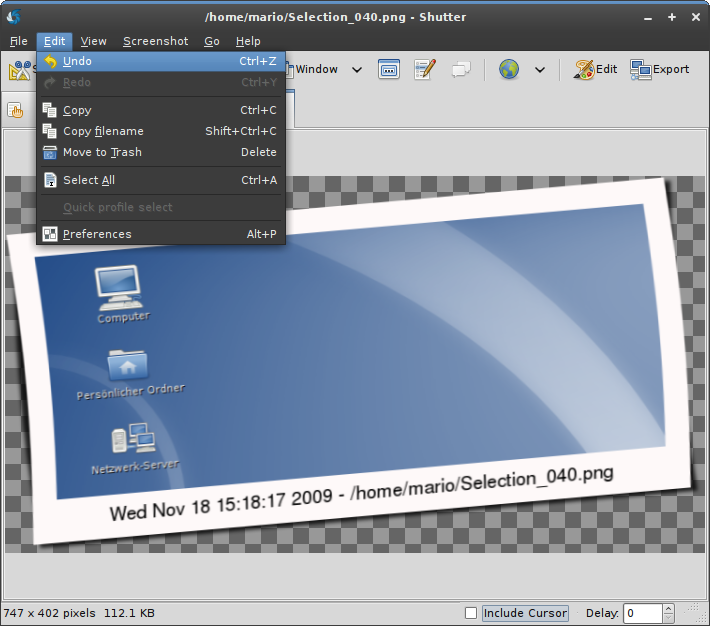Screen dimensions: 710x626
Task: Click the Edit button in toolbar
Action: tap(596, 69)
